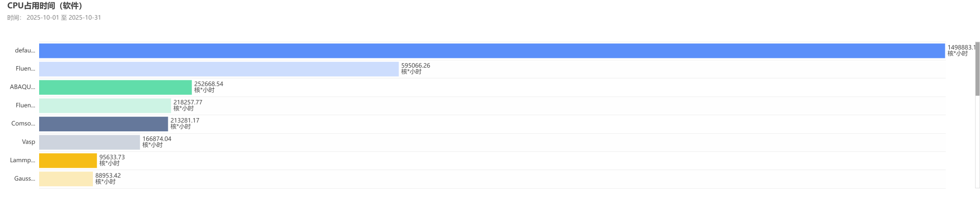Viewport: 980px width, 198px height.
Task: Click the blue defau... bar
Action: coord(491,51)
